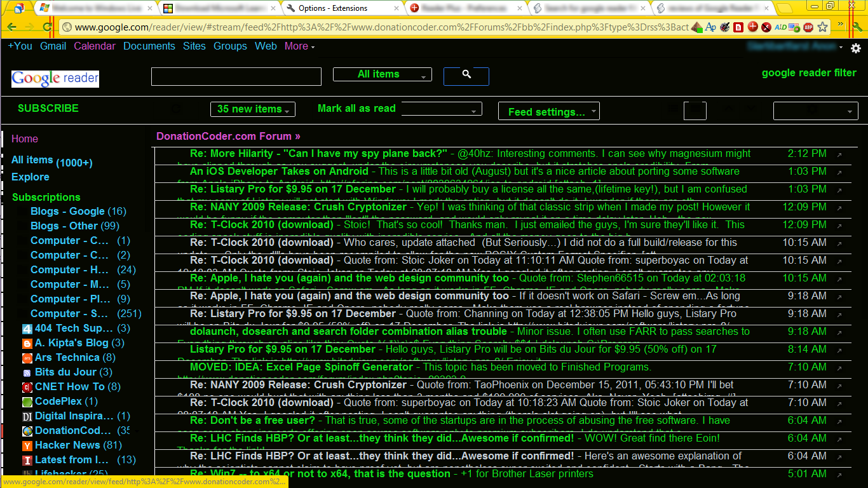Select the 'Blogs - Google' folder

pyautogui.click(x=78, y=212)
